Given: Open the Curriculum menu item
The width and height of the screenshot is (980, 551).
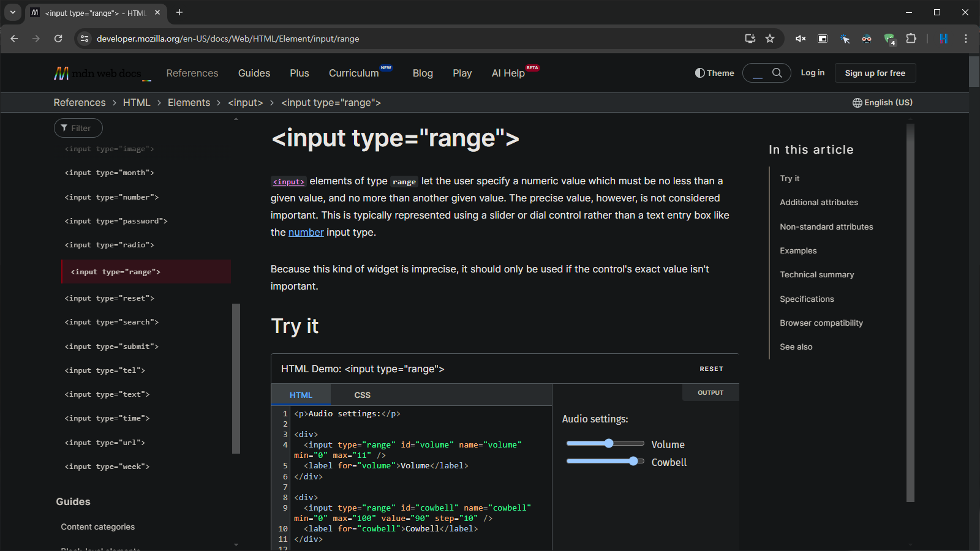Looking at the screenshot, I should (354, 73).
